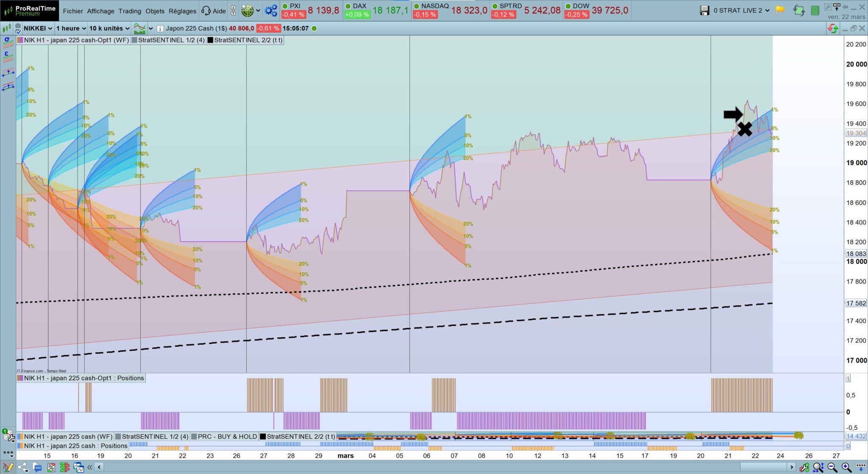Click the black StratSENTINEL 2/2 color swatch in the upper chart legend
Image resolution: width=868 pixels, height=474 pixels.
coord(211,40)
